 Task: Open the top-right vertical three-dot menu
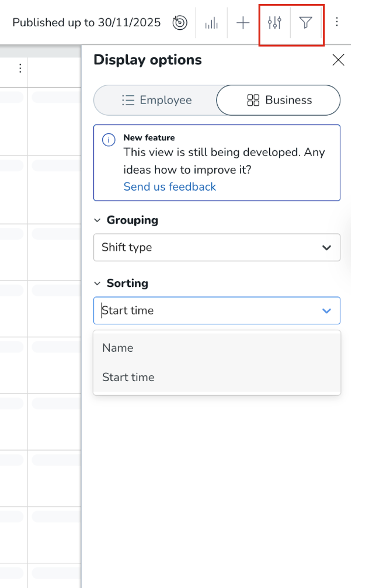(337, 22)
